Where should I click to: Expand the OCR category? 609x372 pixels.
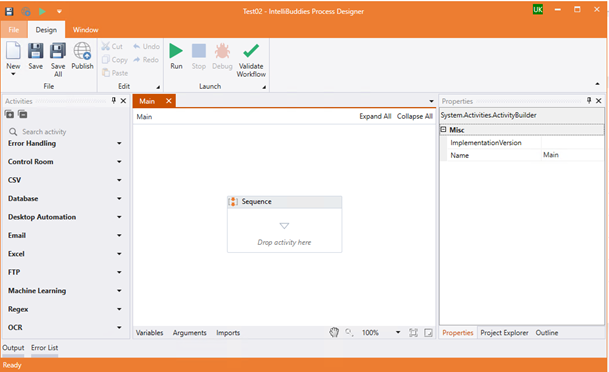point(120,327)
